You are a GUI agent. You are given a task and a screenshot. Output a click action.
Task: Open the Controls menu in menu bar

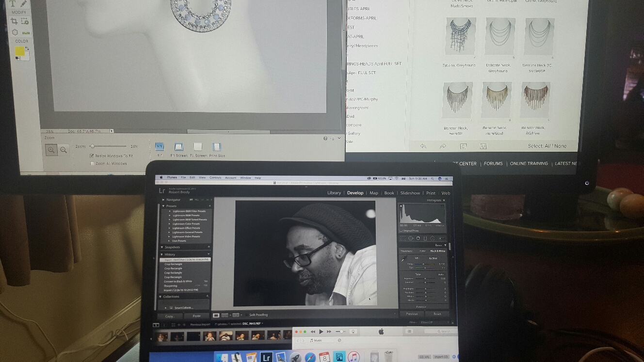(x=215, y=178)
